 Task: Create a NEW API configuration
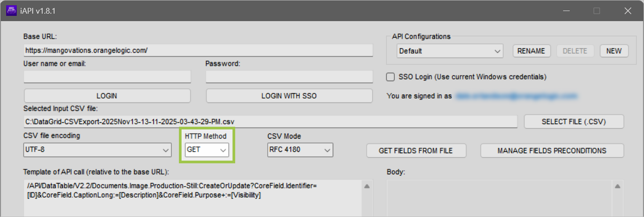click(614, 51)
